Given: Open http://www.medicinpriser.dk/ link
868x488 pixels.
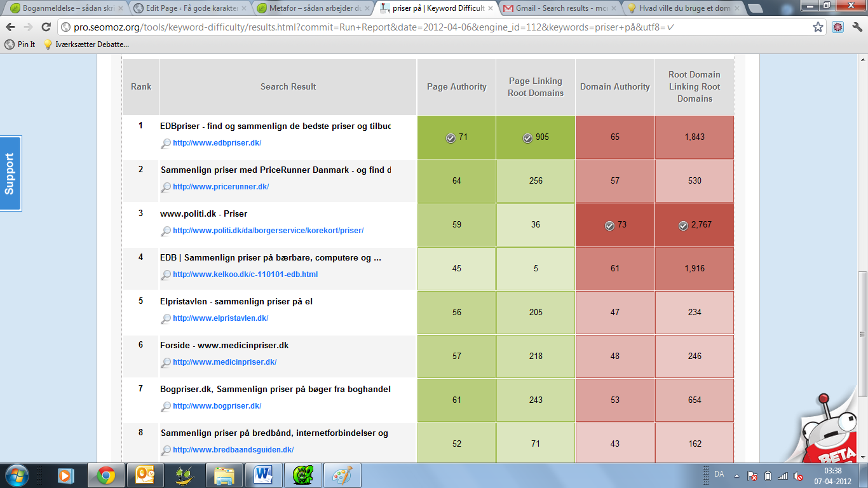Looking at the screenshot, I should [x=224, y=362].
